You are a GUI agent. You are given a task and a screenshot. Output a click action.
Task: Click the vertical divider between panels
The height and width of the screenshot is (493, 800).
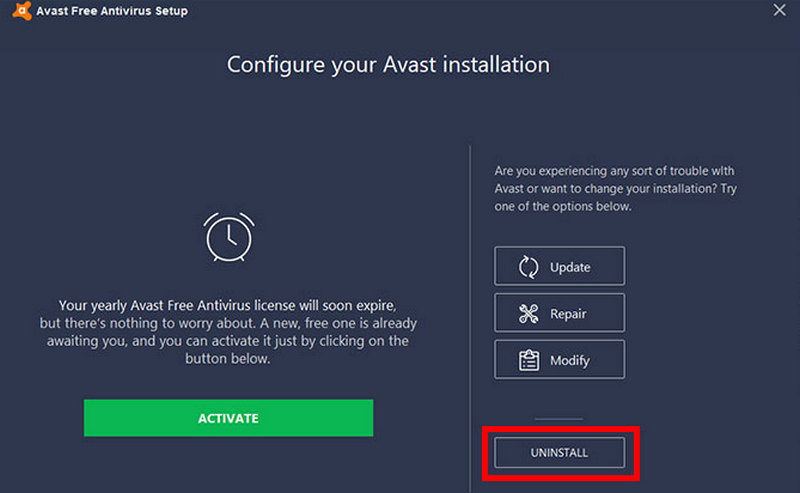470,319
